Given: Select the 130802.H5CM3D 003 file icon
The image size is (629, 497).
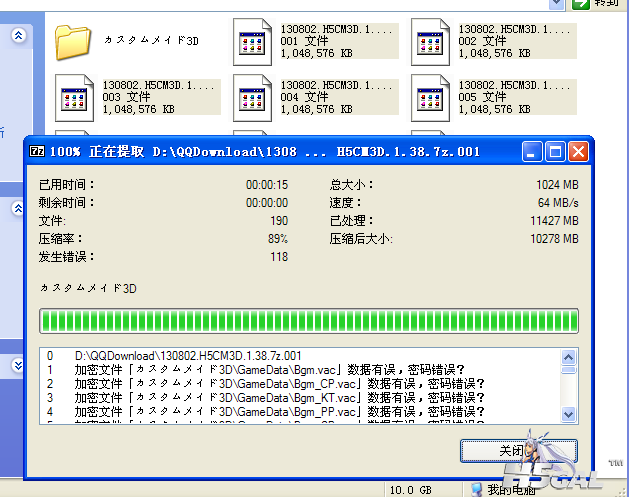Looking at the screenshot, I should (74, 98).
